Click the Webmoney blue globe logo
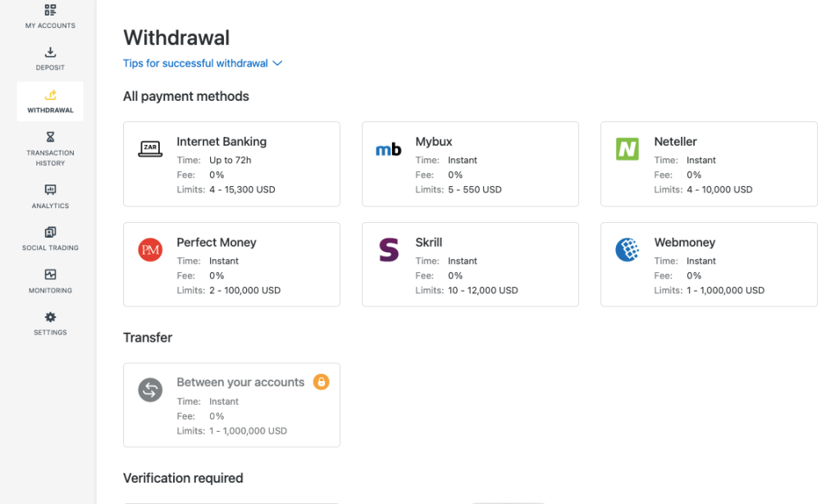 tap(628, 250)
